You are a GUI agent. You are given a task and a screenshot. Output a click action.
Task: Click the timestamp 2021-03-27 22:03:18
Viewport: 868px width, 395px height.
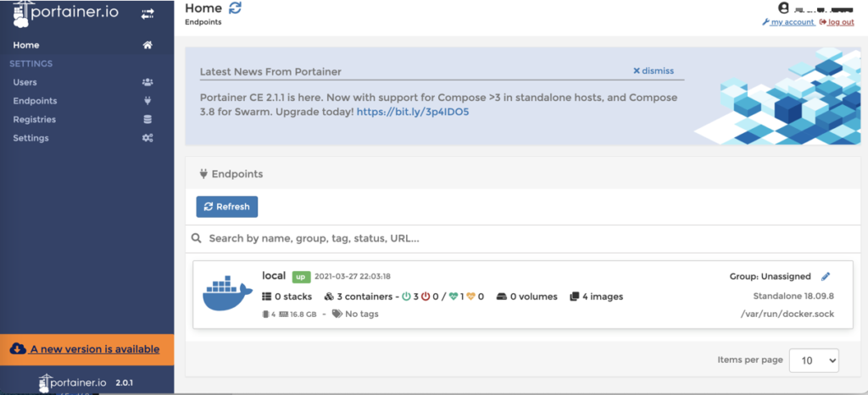[353, 276]
